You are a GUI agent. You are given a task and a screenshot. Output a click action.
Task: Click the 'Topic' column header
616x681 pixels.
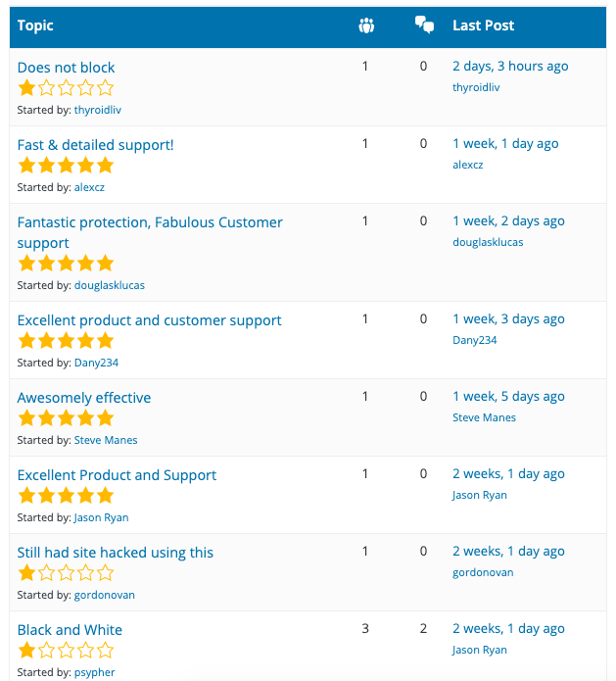pyautogui.click(x=35, y=25)
